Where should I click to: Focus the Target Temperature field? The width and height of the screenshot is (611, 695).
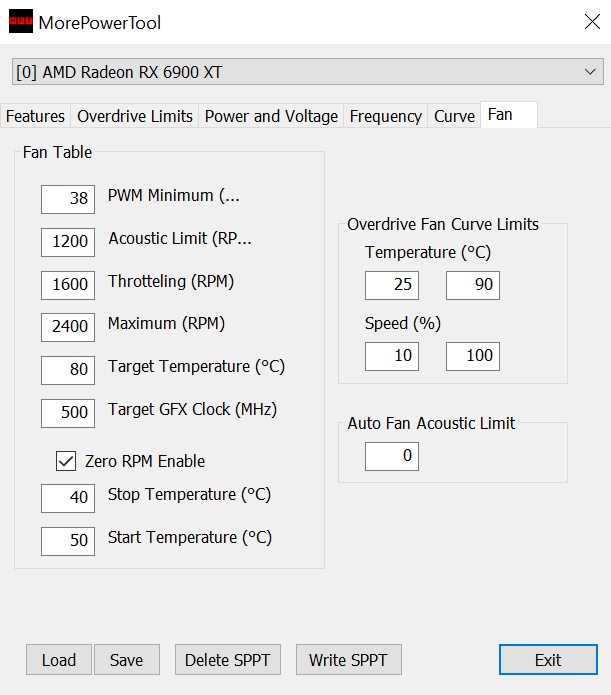(68, 370)
